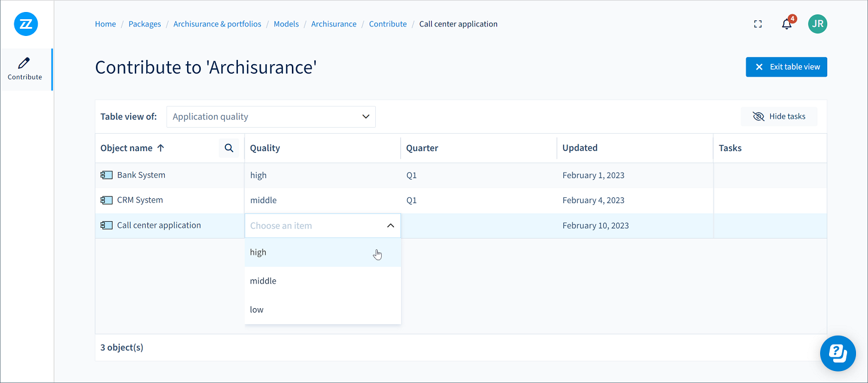
Task: Click the Models breadcrumb link
Action: pos(286,24)
